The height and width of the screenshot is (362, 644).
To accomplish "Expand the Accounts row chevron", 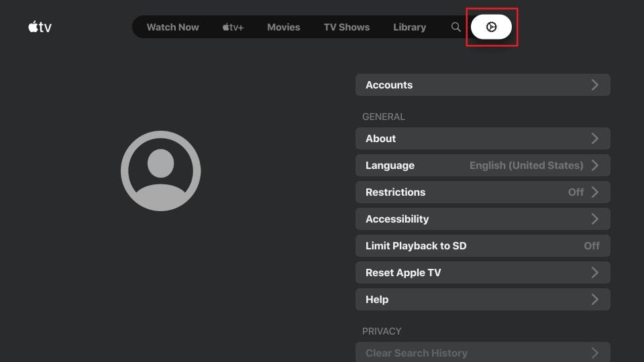I will (x=595, y=85).
